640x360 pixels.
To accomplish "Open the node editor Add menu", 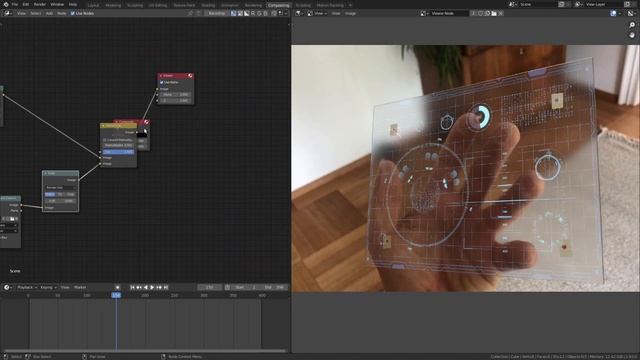I will tap(49, 13).
